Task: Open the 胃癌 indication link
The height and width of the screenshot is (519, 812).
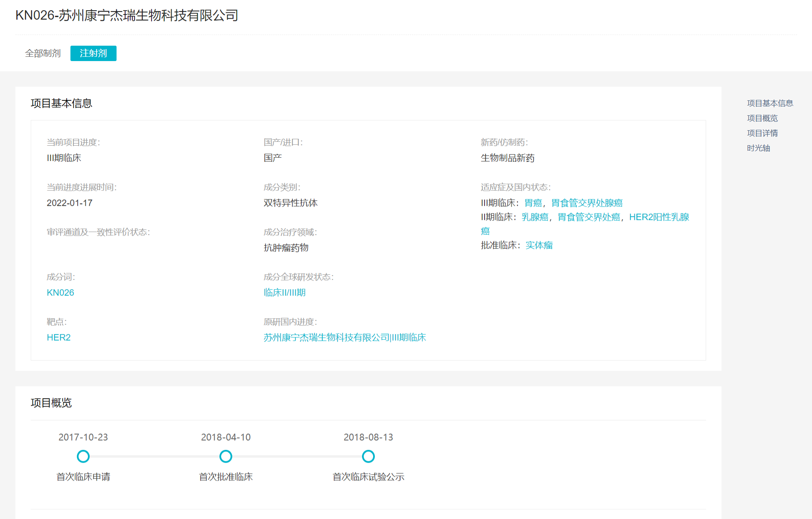Action: pyautogui.click(x=533, y=203)
